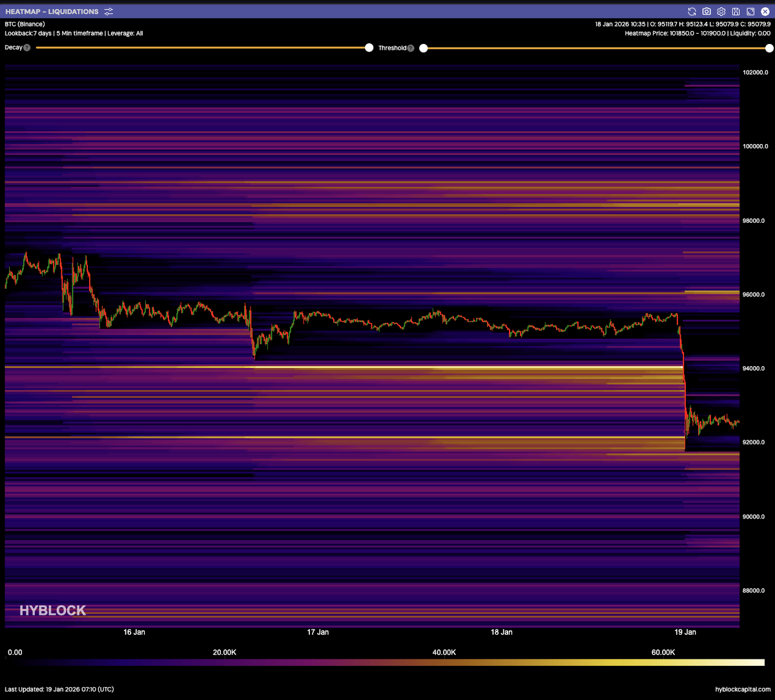Click the '40.00K' legend scale value

pos(444,653)
